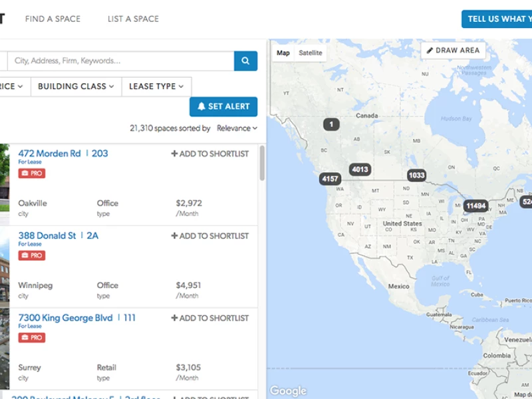Screen dimensions: 532x399
Task: Click the PRO badge under 388 Donald St
Action: (32, 255)
